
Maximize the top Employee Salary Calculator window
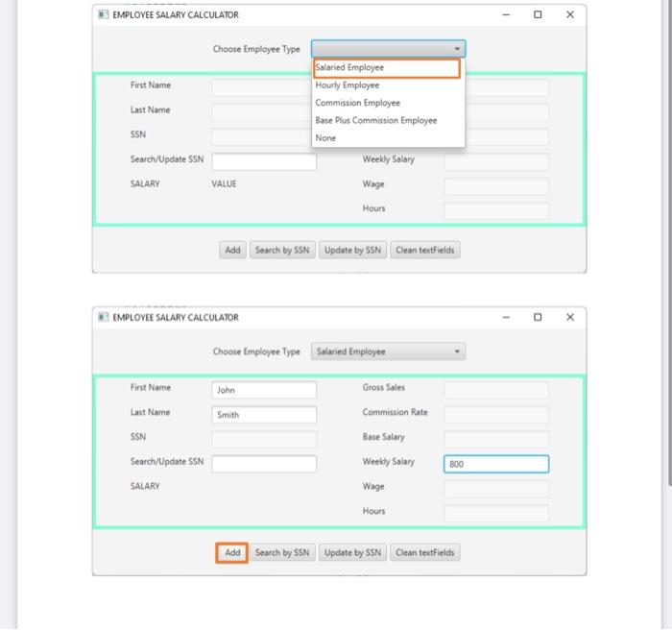[538, 14]
